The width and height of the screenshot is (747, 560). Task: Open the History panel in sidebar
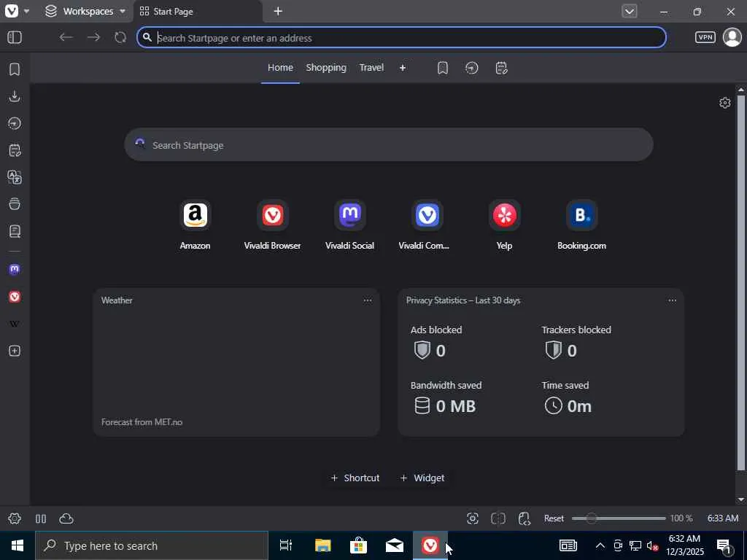click(x=15, y=123)
